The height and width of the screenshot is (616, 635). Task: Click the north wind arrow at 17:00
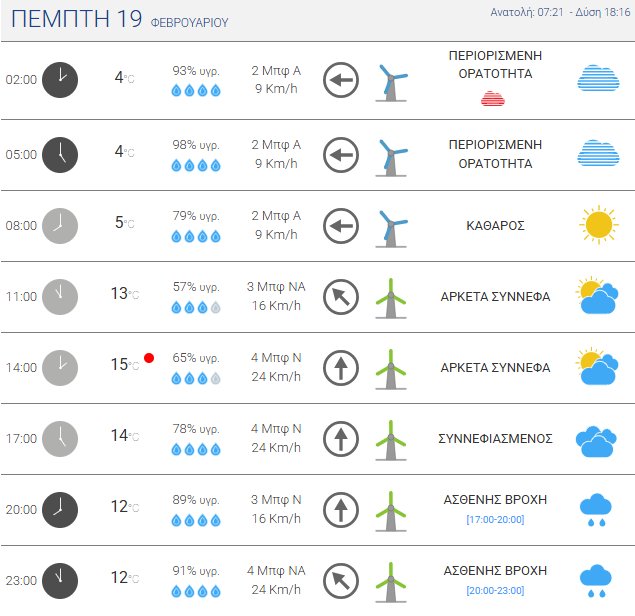(x=341, y=438)
